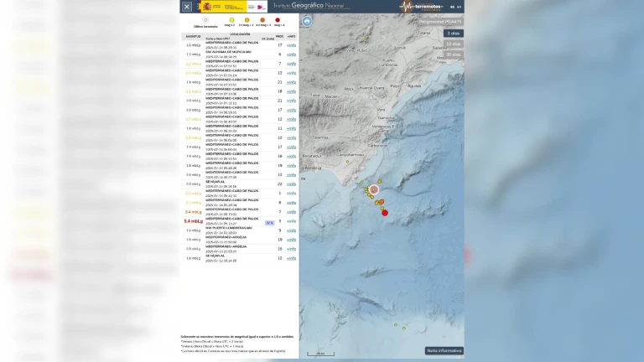Show earthquakes from last 3 días
The height and width of the screenshot is (362, 644).
coord(453,33)
